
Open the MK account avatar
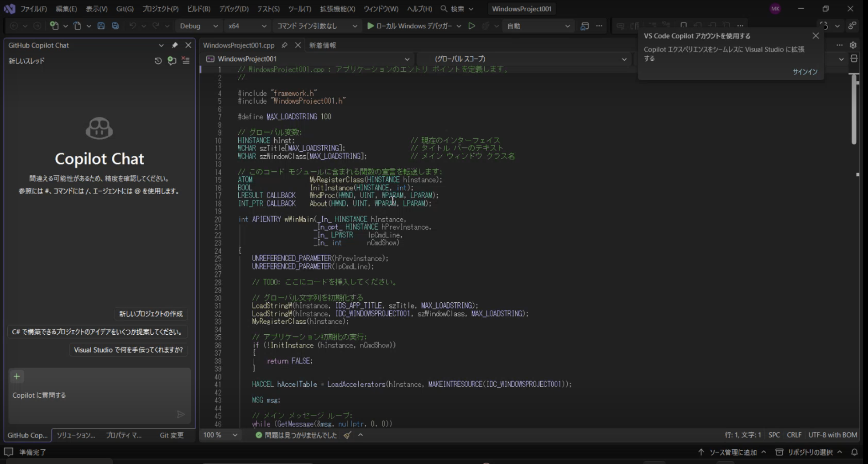coord(775,9)
